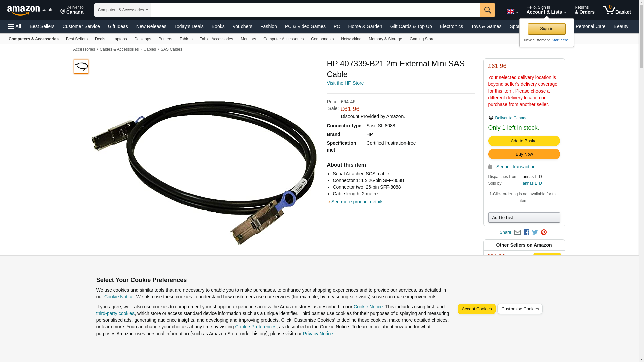The image size is (644, 362).
Task: Expand Computers & Accessories search category dropdown
Action: click(x=123, y=10)
